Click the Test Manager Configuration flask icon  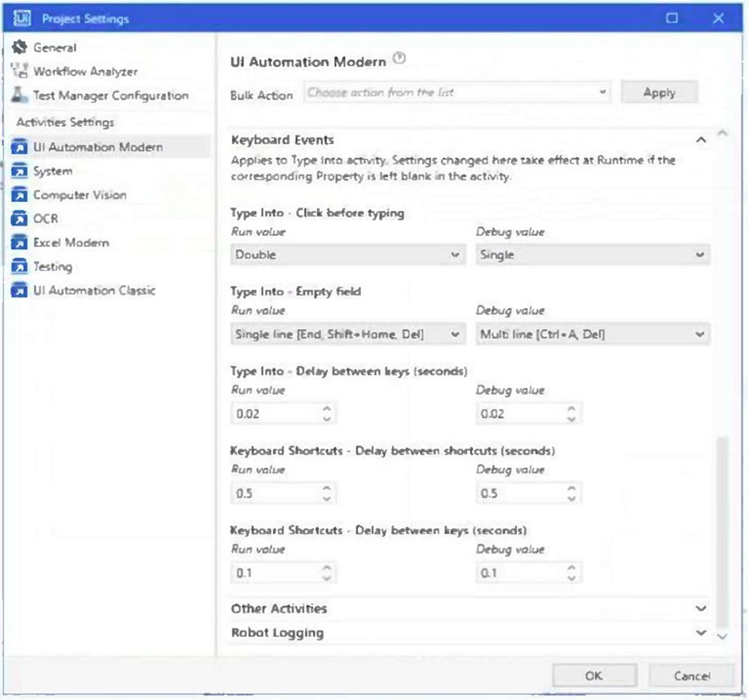[x=19, y=95]
